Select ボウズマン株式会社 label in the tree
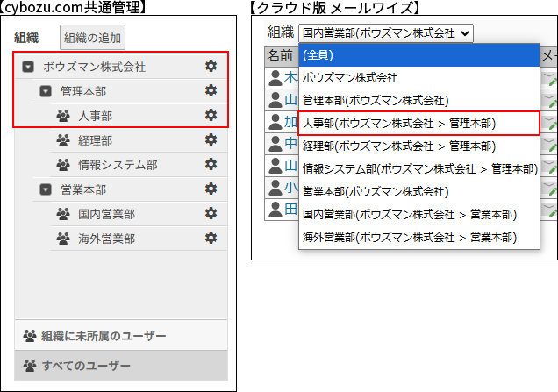The image size is (558, 392). [x=94, y=67]
